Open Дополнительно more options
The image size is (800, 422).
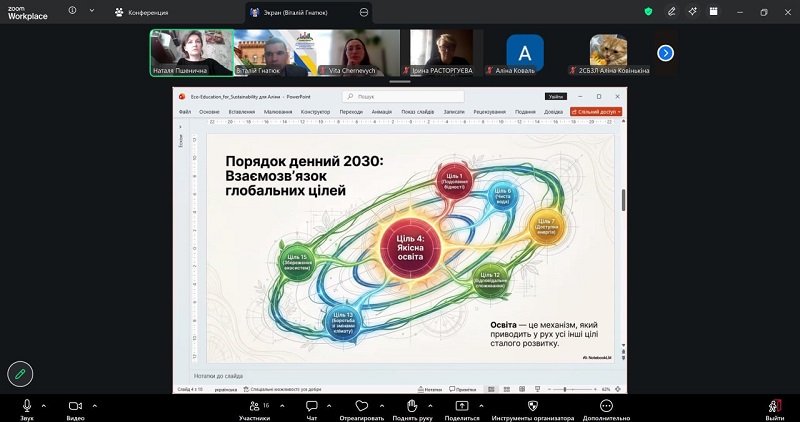pos(606,409)
